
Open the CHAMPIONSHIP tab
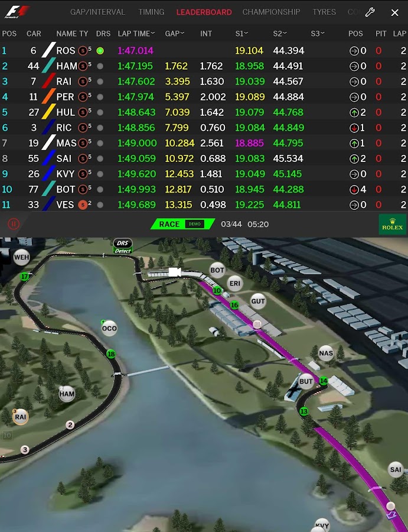tap(271, 12)
